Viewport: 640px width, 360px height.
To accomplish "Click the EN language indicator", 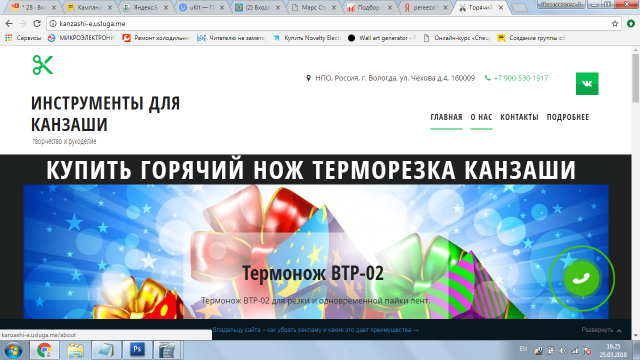I will (523, 349).
